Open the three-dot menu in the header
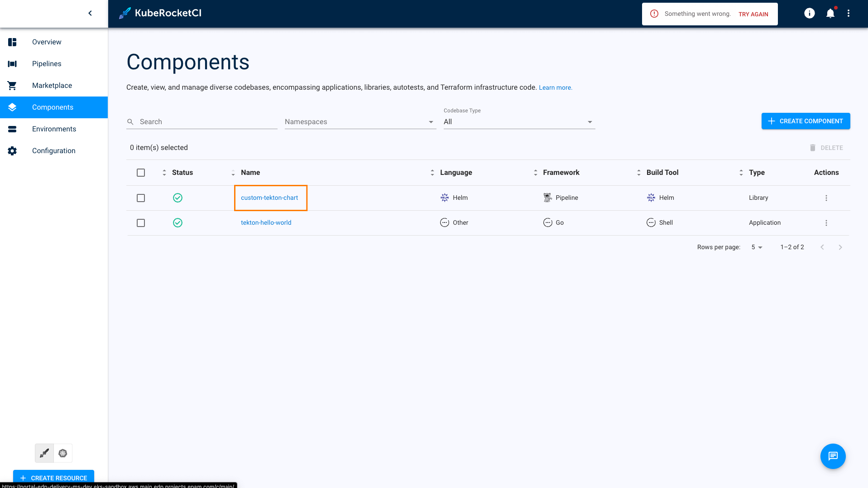The image size is (868, 488). pos(849,13)
